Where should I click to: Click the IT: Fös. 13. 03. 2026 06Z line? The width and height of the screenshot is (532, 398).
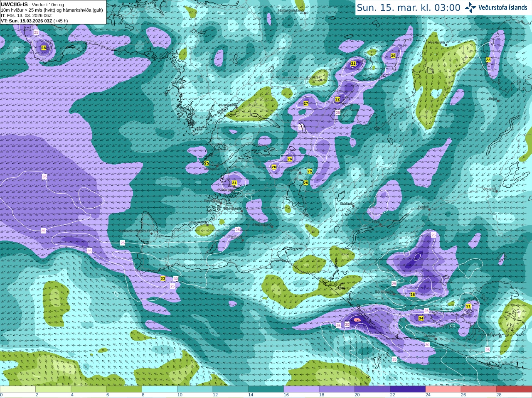tap(26, 15)
